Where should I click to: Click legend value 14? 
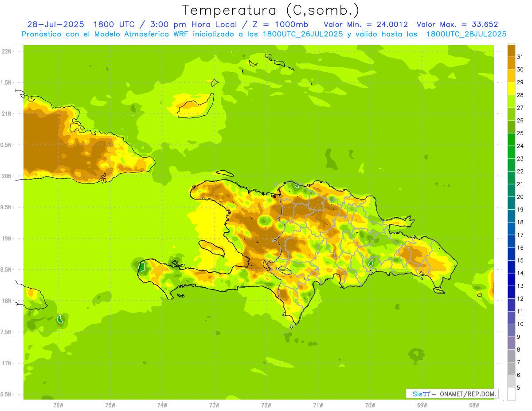click(520, 273)
